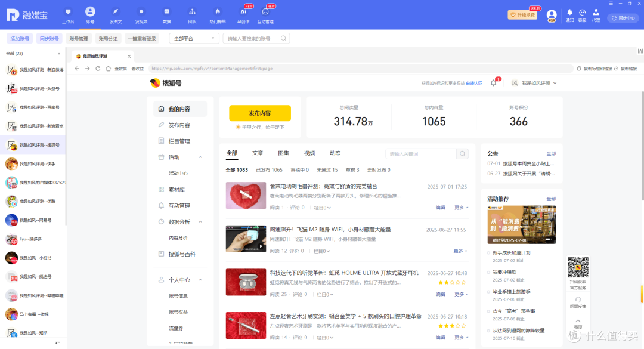This screenshot has width=644, height=349.
Task: Collapse the 活动 sidebar section
Action: 200,157
